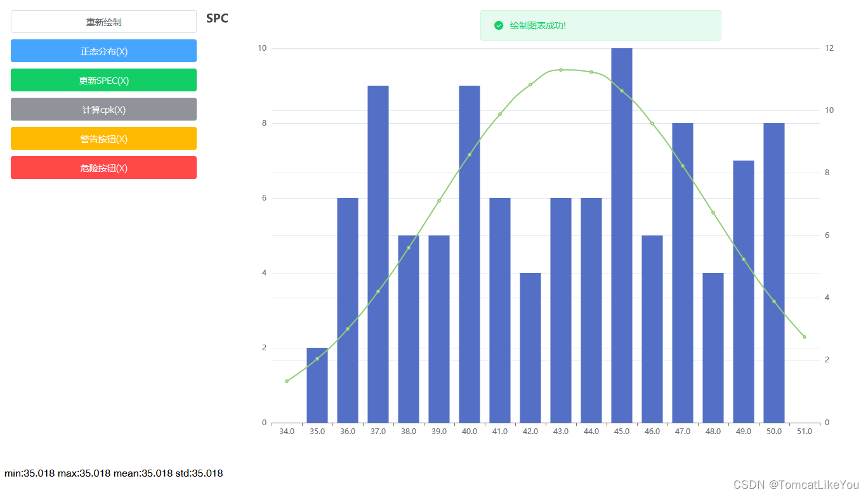This screenshot has width=868, height=495.
Task: Click the histogram bar at 43.0
Action: [561, 310]
